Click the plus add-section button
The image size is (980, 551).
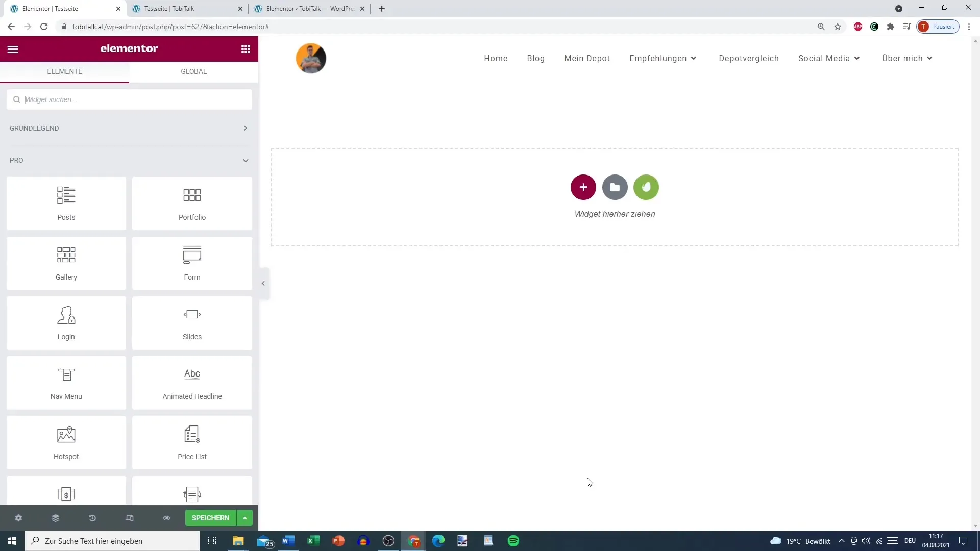583,187
